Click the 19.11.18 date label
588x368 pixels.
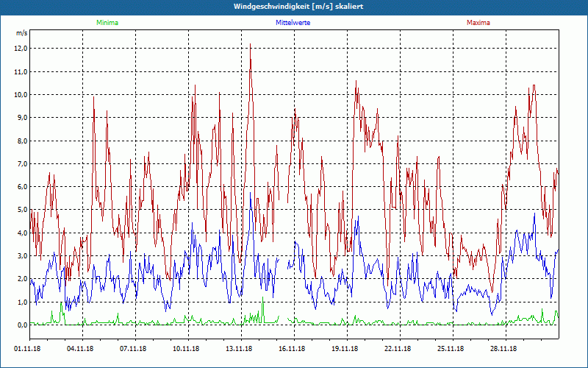coord(345,348)
